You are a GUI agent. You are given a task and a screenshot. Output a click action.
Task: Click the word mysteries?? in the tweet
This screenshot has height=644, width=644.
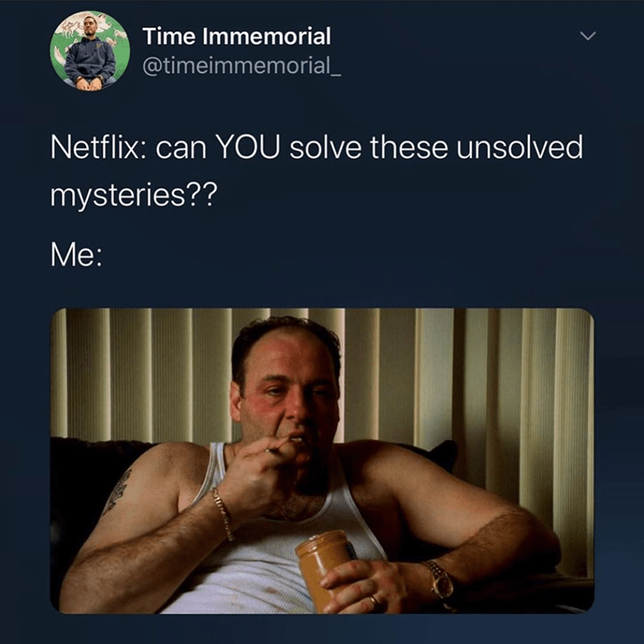(x=134, y=196)
